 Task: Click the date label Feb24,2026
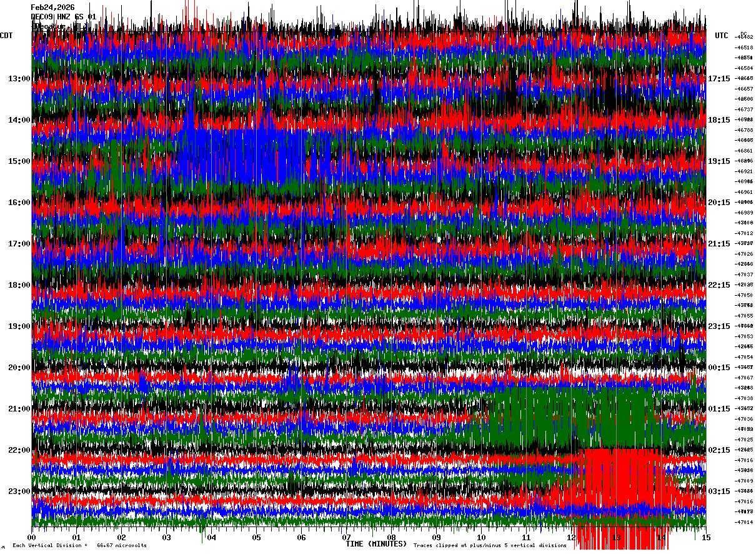click(x=53, y=8)
